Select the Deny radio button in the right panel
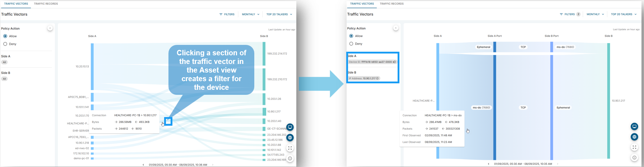Image resolution: width=644 pixels, height=167 pixels. coord(351,44)
